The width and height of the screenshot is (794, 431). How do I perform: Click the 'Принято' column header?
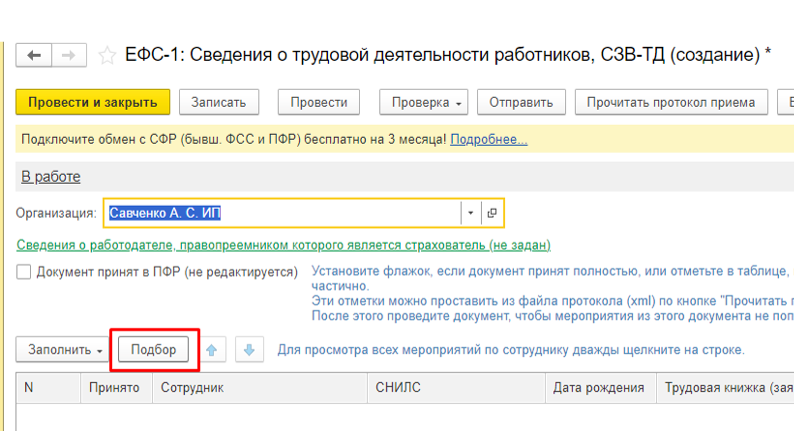tap(116, 388)
